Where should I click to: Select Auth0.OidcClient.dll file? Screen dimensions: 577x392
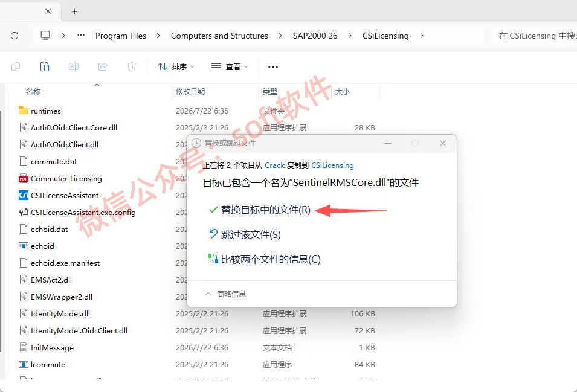point(65,144)
